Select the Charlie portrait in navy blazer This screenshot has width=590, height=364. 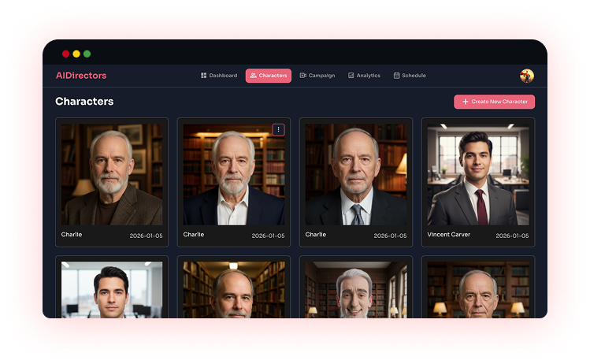pos(234,175)
